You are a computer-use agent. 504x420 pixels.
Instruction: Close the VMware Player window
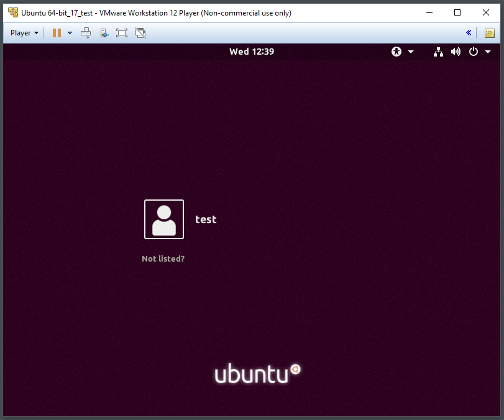coord(486,12)
